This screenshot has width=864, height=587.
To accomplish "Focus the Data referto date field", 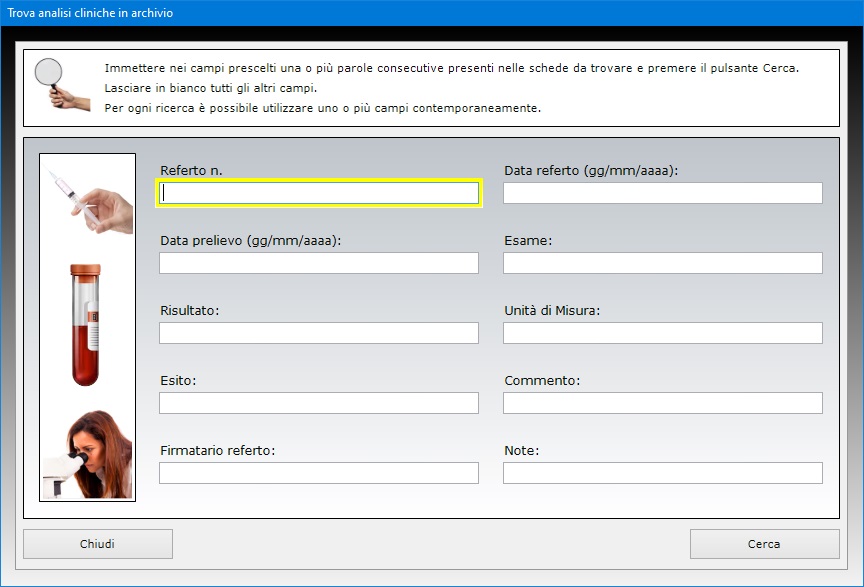I will [x=662, y=193].
